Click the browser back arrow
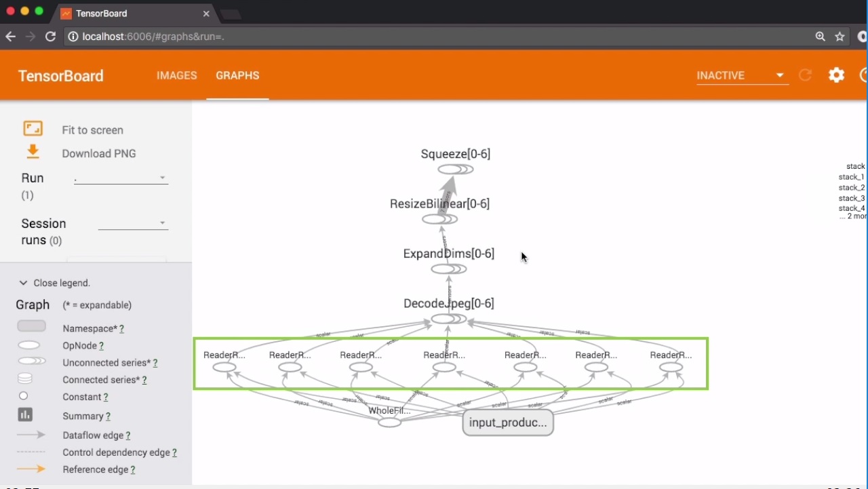Screen dimensions: 868x489 [10, 37]
